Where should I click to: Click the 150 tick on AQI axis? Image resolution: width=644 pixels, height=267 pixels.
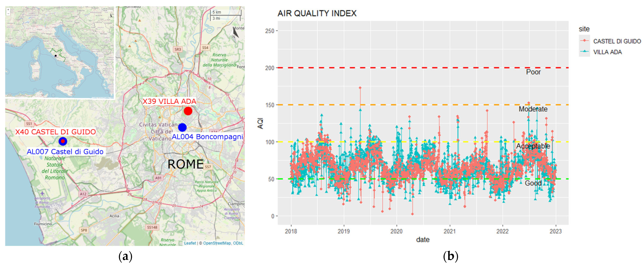270,105
